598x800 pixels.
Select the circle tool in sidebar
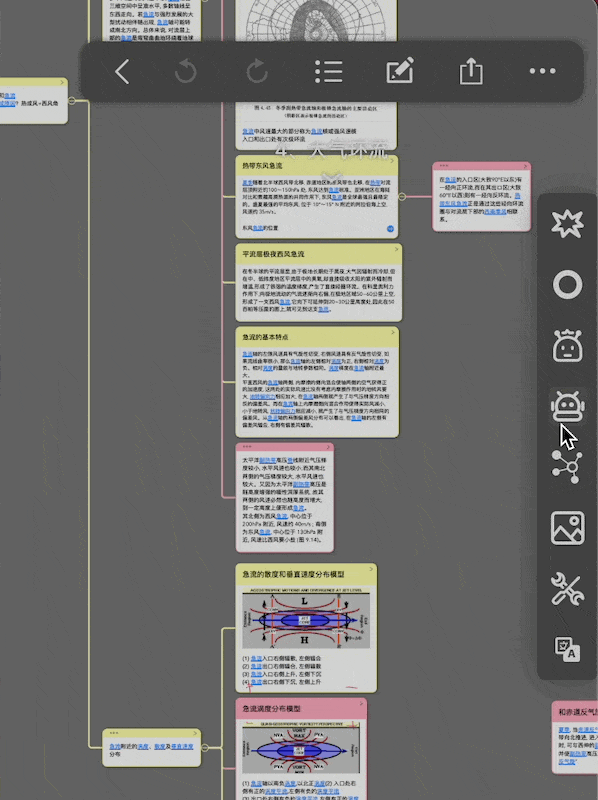pyautogui.click(x=567, y=284)
